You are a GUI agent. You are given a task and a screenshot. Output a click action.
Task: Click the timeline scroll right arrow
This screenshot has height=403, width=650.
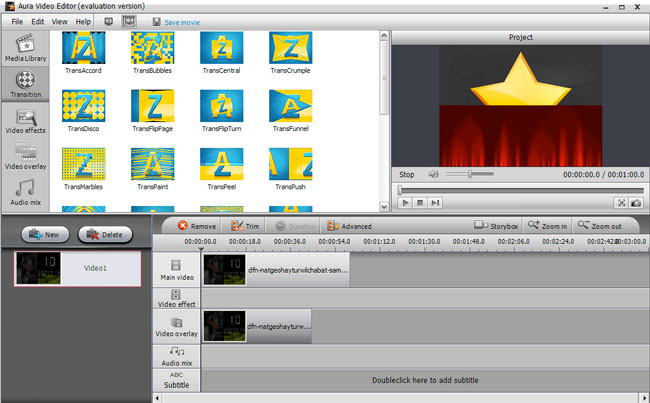[645, 398]
